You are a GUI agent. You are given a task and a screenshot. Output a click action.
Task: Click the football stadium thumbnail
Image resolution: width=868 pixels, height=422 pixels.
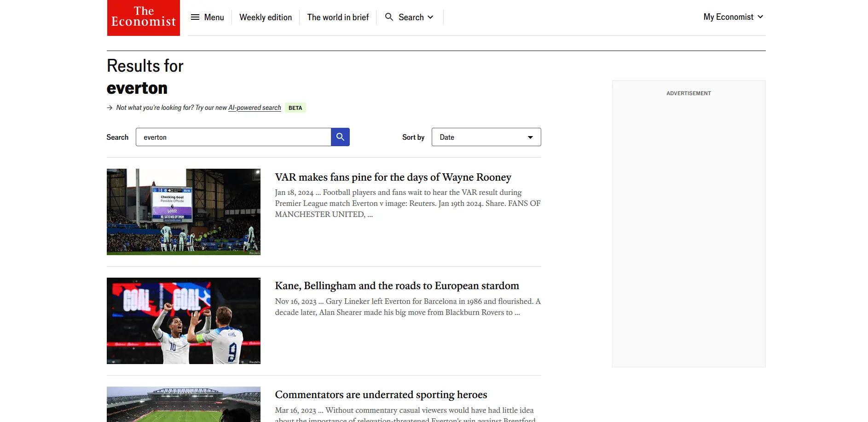[183, 404]
